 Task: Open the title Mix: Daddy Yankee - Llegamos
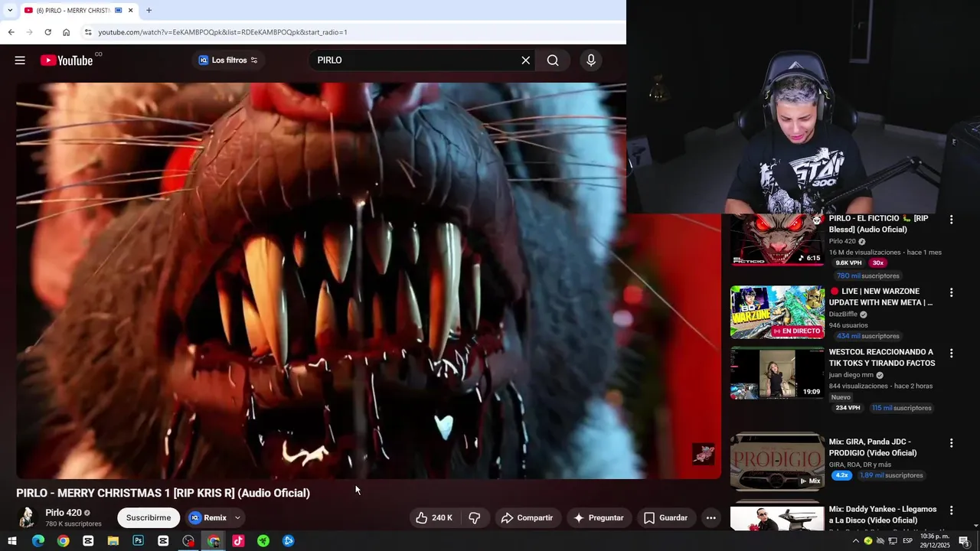click(883, 515)
